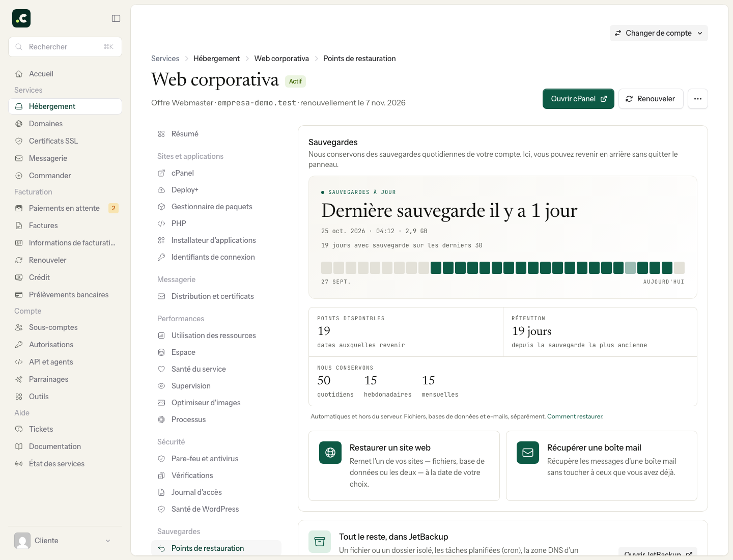Viewport: 733px width, 560px height.
Task: Click the Restaurer un site web globe icon
Action: (330, 453)
